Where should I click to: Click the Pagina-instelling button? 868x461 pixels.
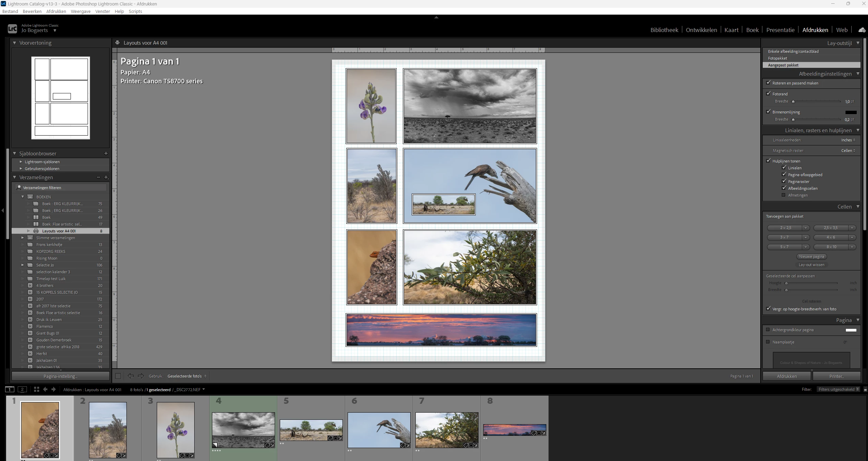point(60,376)
